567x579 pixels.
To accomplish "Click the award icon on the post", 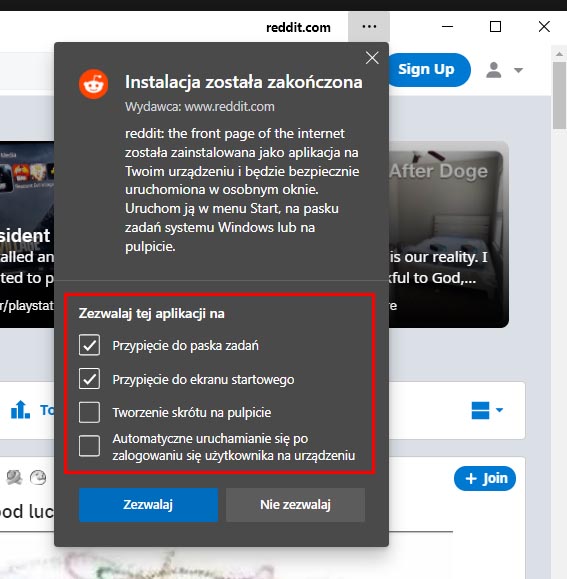I will pyautogui.click(x=14, y=477).
